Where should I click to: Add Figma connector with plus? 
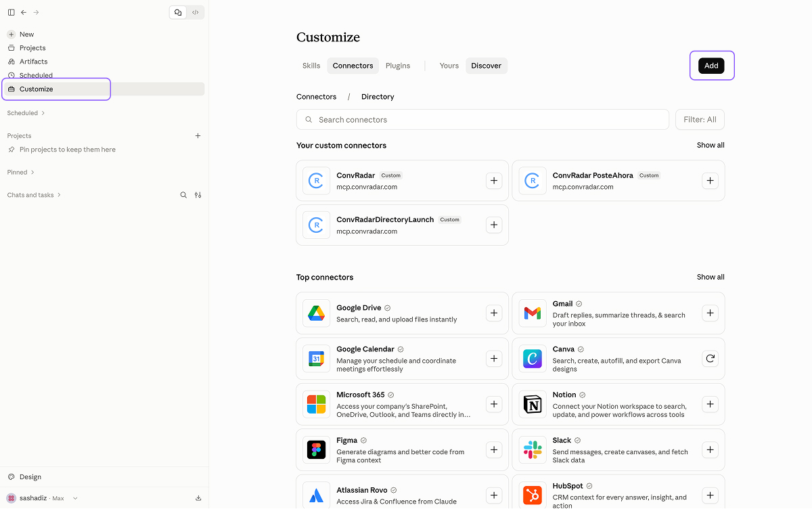[x=494, y=449]
